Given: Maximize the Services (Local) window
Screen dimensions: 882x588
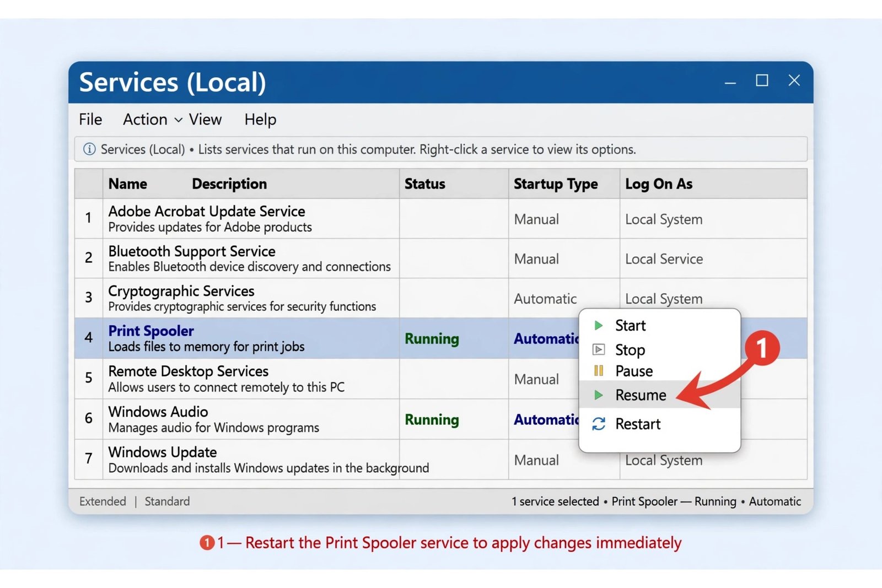Looking at the screenshot, I should click(762, 80).
